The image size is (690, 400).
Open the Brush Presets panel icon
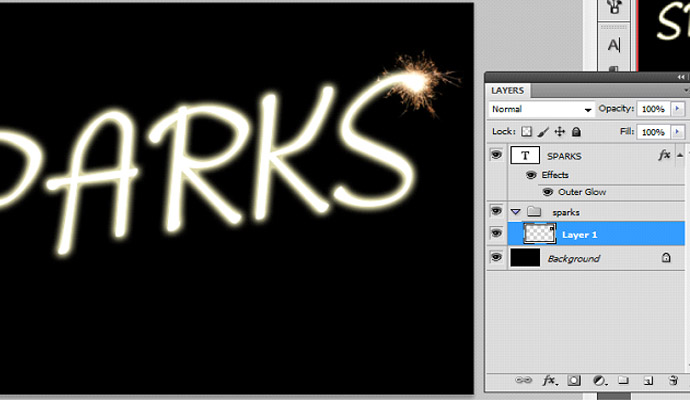pyautogui.click(x=614, y=7)
